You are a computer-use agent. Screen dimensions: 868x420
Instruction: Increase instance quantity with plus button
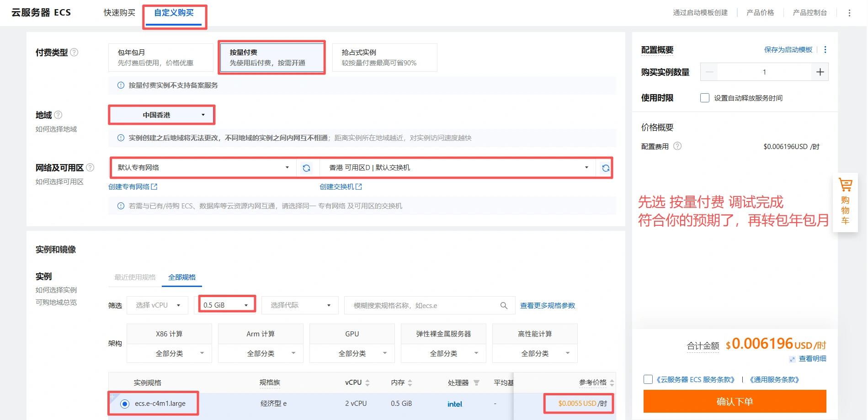[820, 72]
